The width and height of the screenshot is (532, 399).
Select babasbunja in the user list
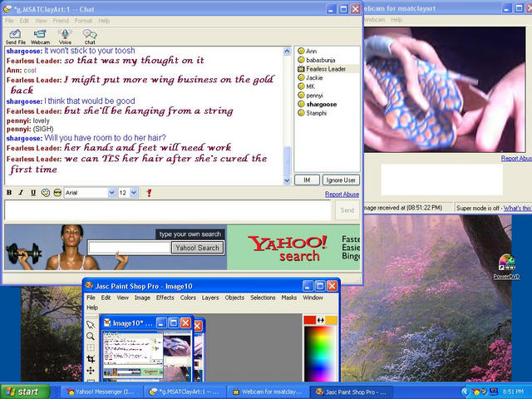pyautogui.click(x=321, y=60)
